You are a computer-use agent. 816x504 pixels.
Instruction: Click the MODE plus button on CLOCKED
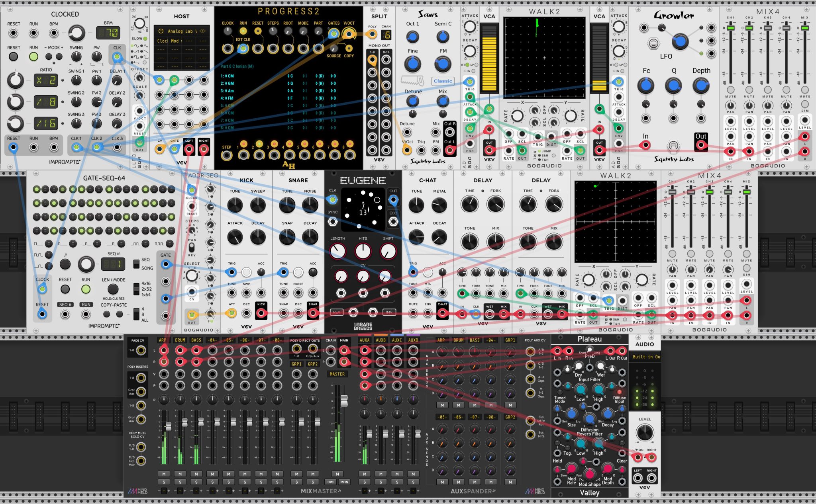point(59,56)
